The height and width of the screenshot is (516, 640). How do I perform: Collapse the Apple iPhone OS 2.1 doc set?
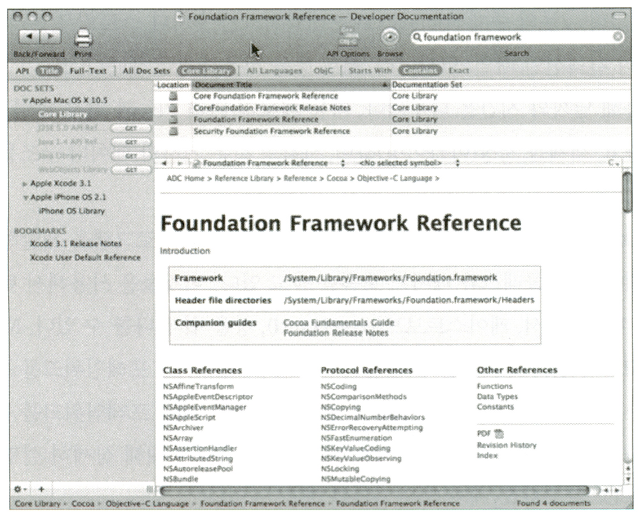pyautogui.click(x=25, y=198)
